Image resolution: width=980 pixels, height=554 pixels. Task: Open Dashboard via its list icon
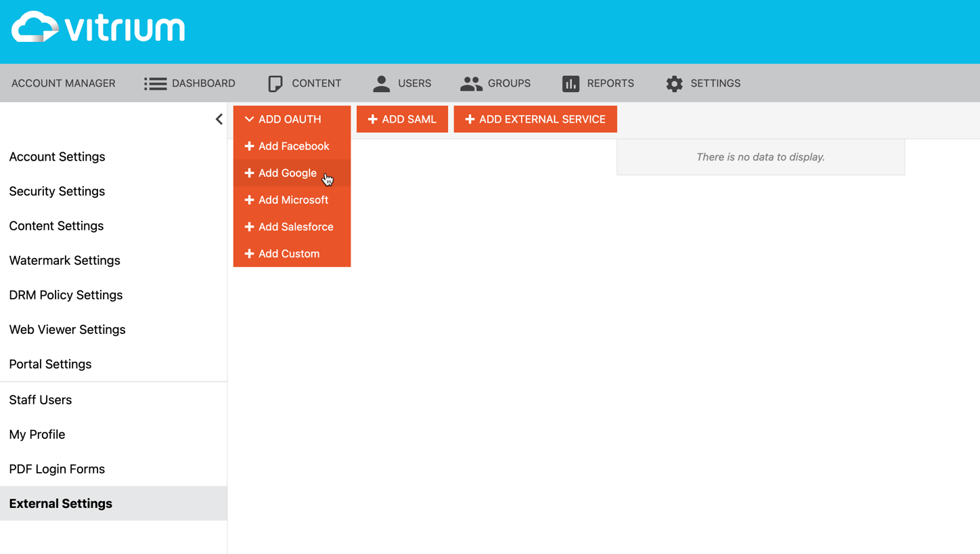click(155, 83)
